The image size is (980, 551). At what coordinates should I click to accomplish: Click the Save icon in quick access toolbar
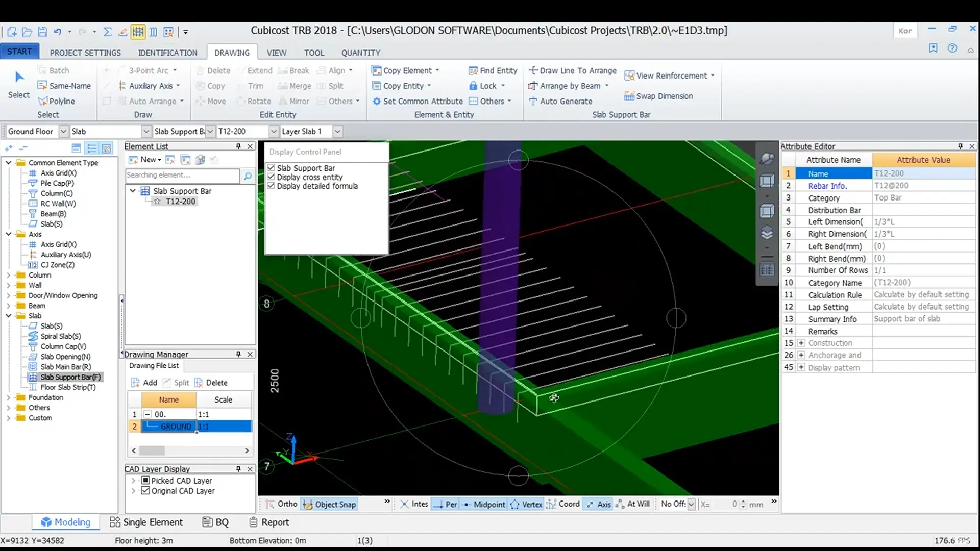pos(42,32)
